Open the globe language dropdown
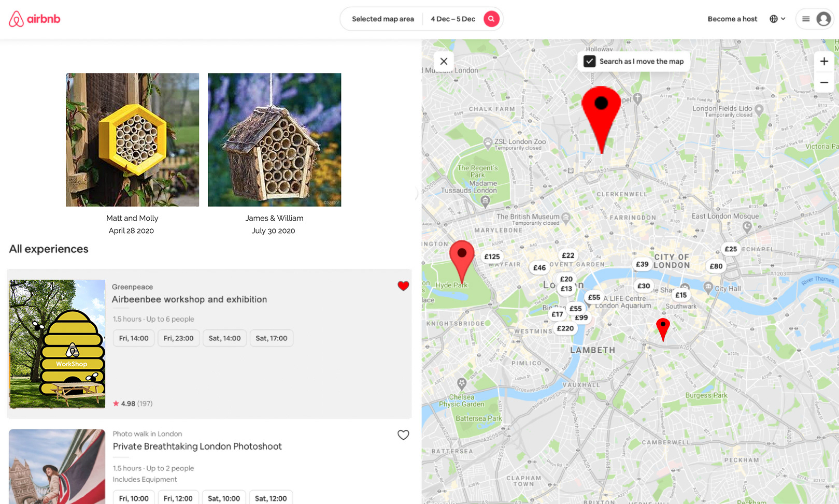This screenshot has height=504, width=839. point(777,19)
